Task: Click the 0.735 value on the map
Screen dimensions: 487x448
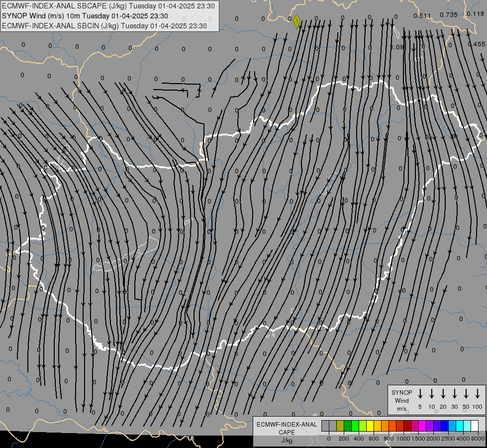Action: pos(449,14)
